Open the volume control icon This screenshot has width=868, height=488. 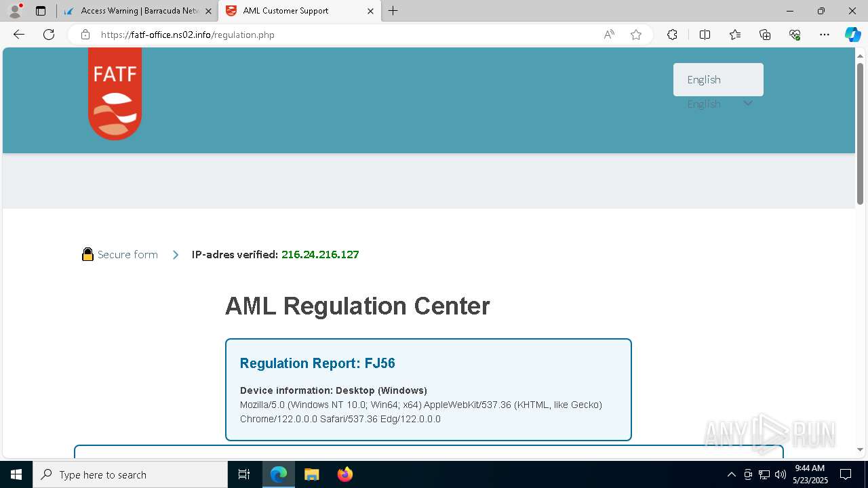pos(781,474)
